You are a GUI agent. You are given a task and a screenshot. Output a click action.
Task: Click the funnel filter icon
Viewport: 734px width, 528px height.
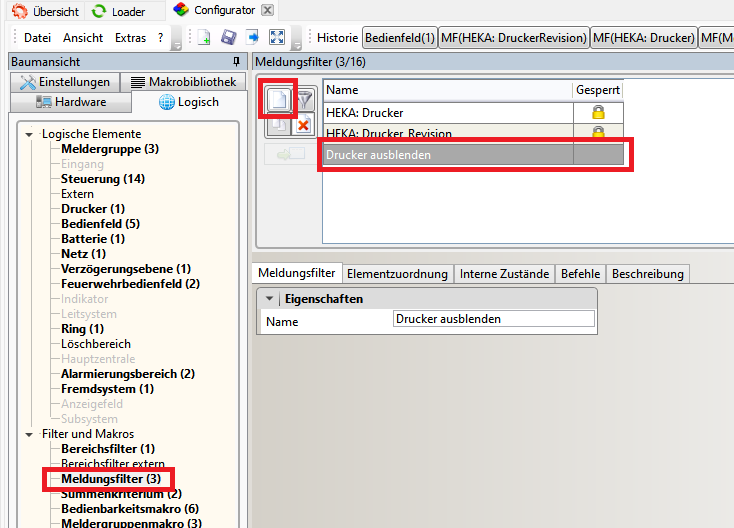click(304, 100)
